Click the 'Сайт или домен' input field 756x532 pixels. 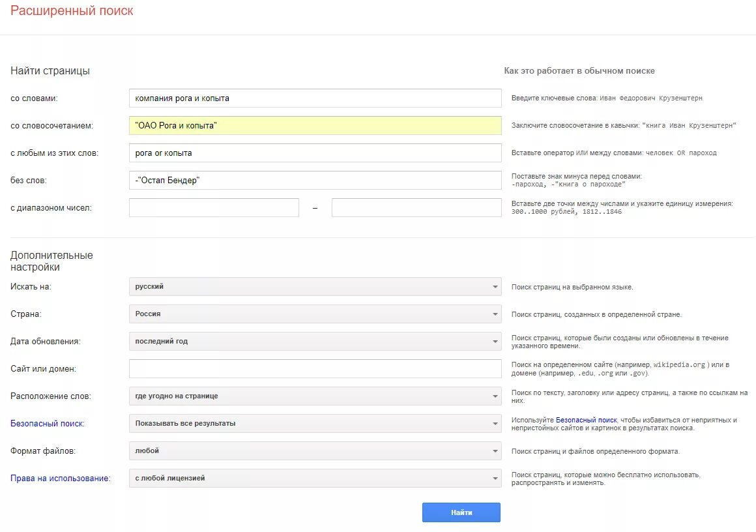(315, 369)
